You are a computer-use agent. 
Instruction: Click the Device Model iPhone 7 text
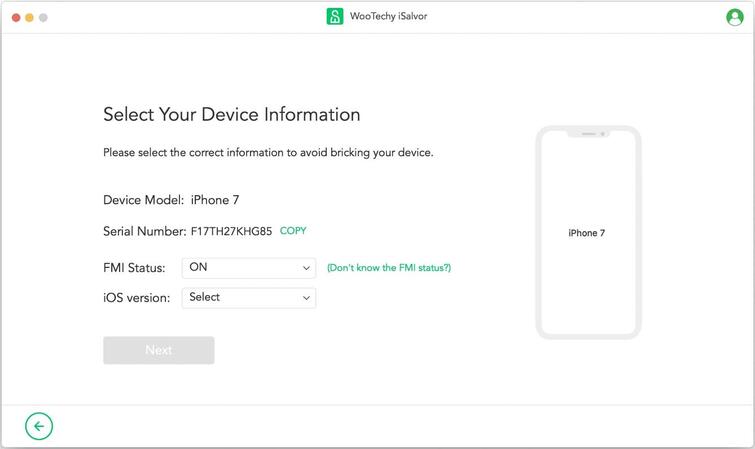(x=215, y=200)
